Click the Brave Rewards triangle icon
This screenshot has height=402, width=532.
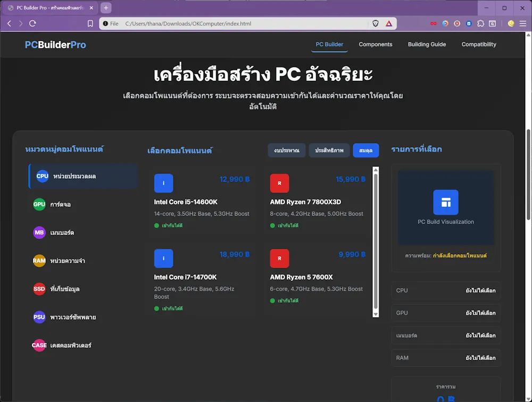(389, 23)
